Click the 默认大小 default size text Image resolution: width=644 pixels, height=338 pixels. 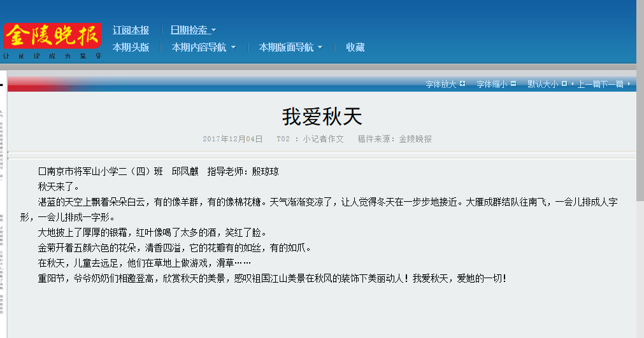point(542,84)
